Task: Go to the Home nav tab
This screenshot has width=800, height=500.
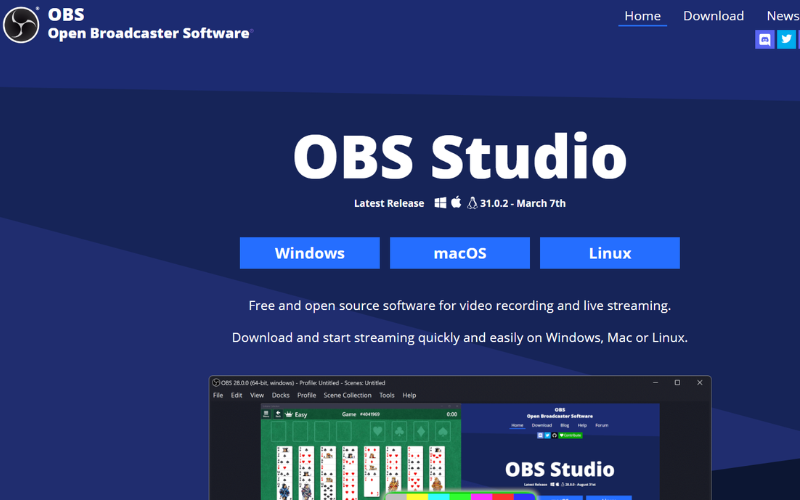Action: tap(642, 16)
